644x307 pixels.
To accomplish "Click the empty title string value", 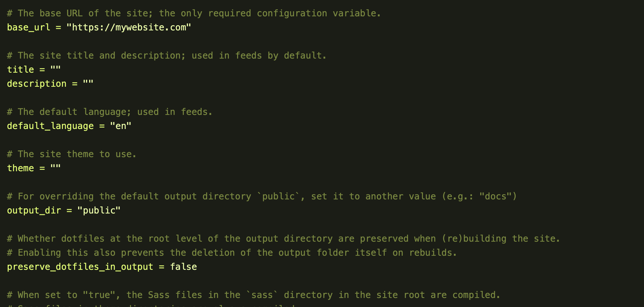I will 56,69.
